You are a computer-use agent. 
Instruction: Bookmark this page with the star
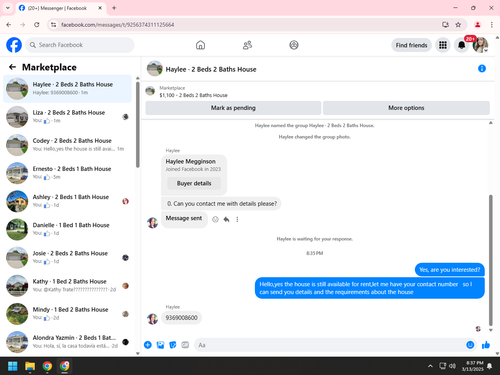(458, 25)
